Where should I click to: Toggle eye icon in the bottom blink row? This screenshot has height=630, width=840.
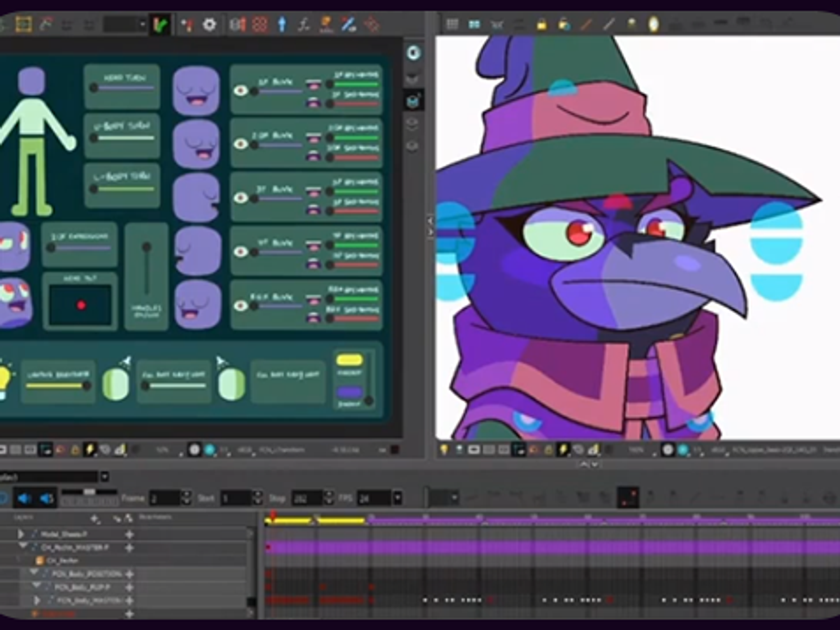coord(241,305)
